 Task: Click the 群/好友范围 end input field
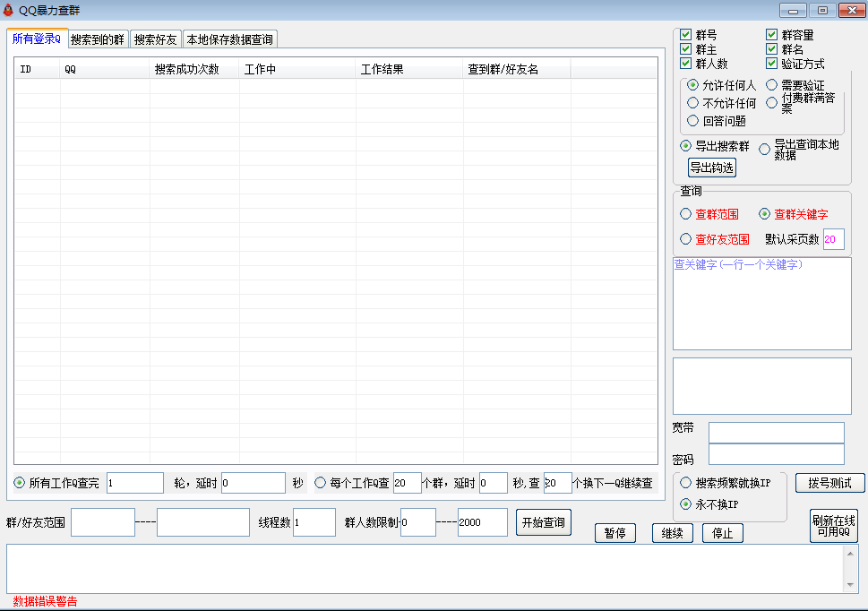point(203,522)
